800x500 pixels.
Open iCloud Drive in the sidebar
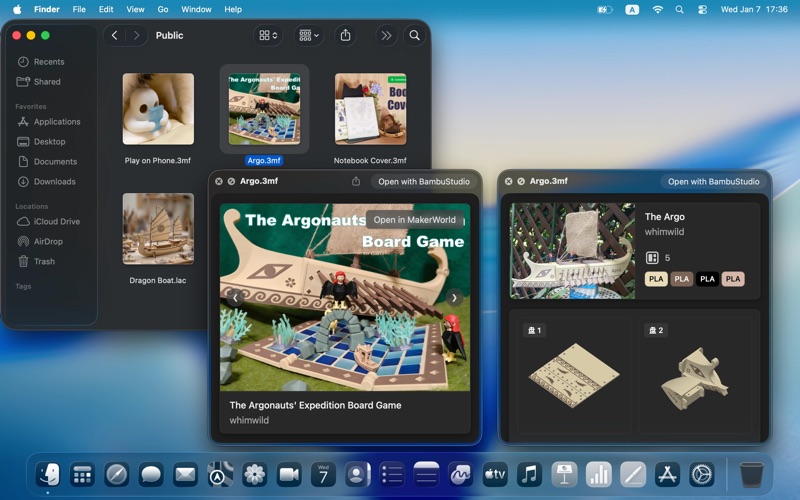[x=49, y=221]
